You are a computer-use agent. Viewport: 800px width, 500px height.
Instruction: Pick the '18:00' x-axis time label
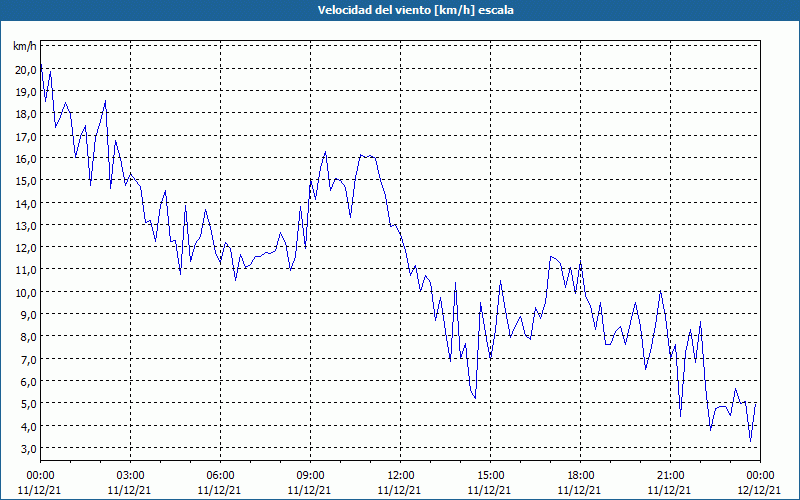click(581, 476)
